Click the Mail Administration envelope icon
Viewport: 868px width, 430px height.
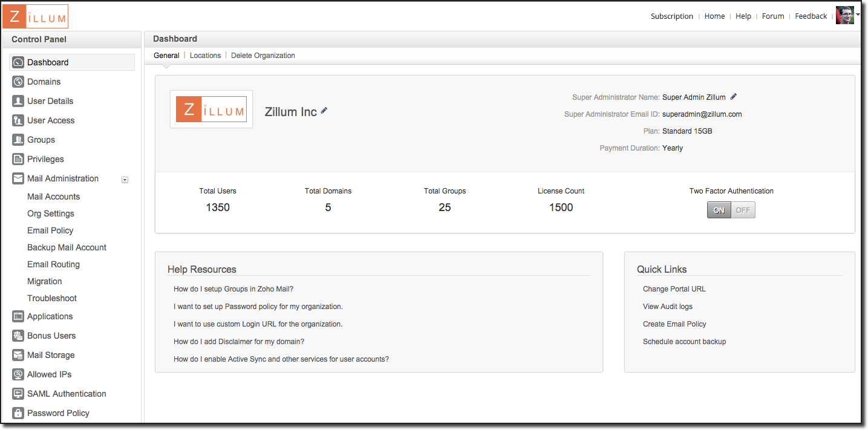[x=18, y=178]
